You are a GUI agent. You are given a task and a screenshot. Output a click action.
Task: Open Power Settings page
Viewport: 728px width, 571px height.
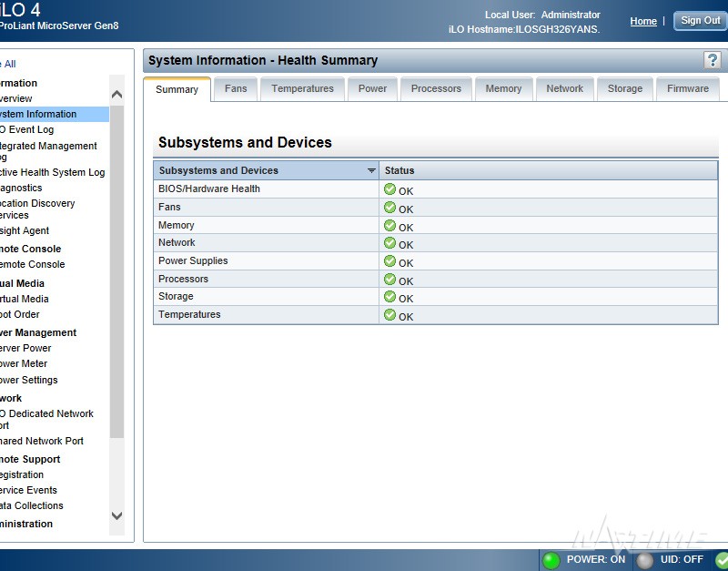[x=29, y=380]
